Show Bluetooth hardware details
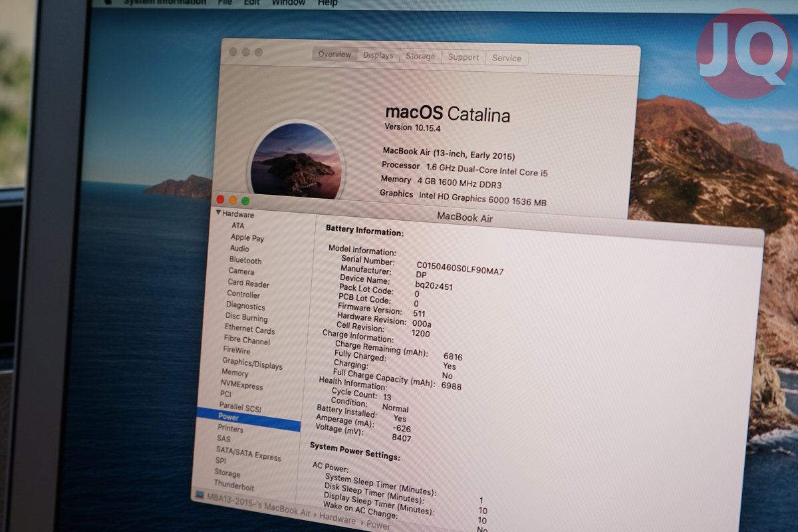The height and width of the screenshot is (532, 798). tap(245, 260)
